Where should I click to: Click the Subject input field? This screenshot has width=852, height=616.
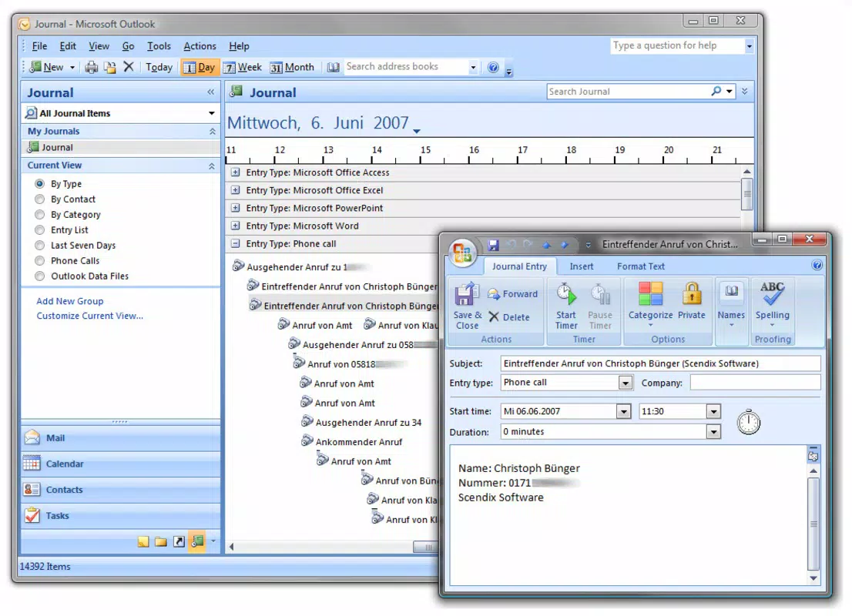(x=660, y=363)
